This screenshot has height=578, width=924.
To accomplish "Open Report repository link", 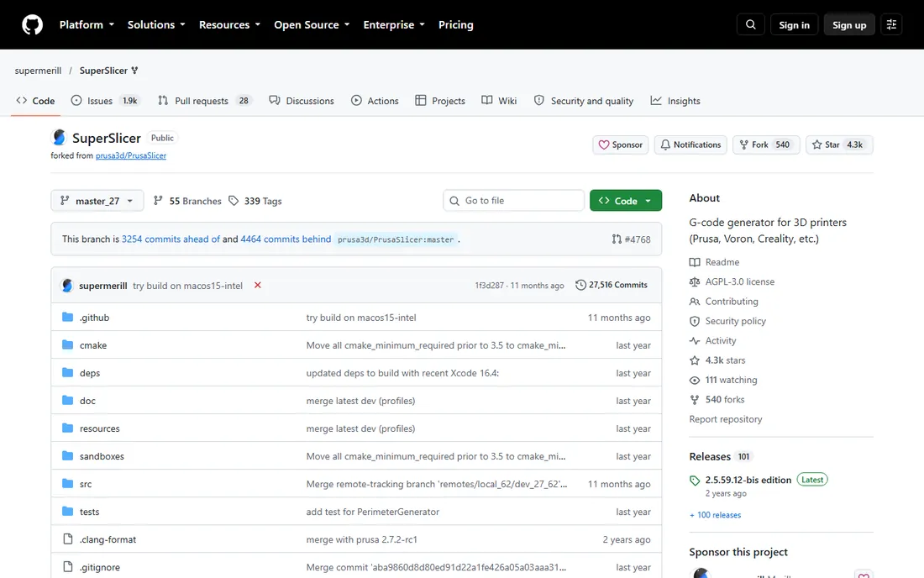I will coord(726,419).
